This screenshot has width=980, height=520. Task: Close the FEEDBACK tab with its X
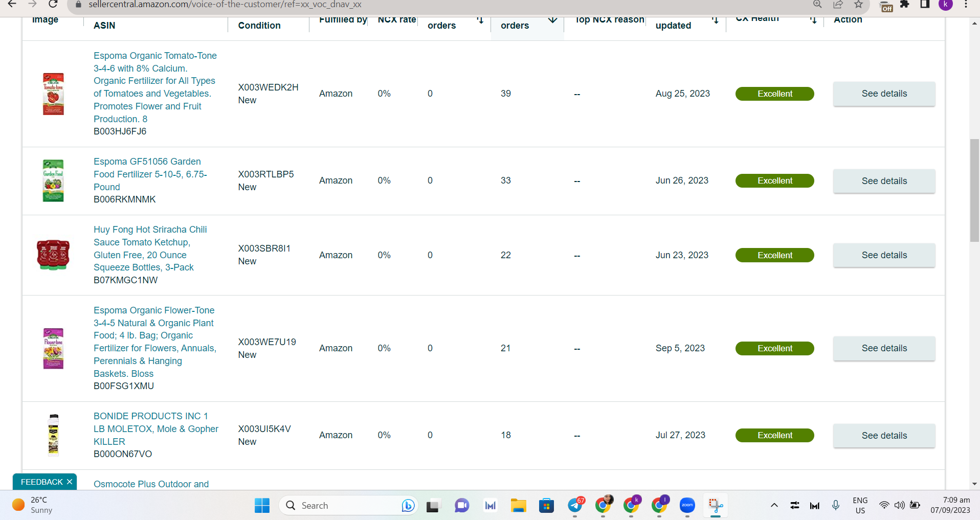pos(70,482)
